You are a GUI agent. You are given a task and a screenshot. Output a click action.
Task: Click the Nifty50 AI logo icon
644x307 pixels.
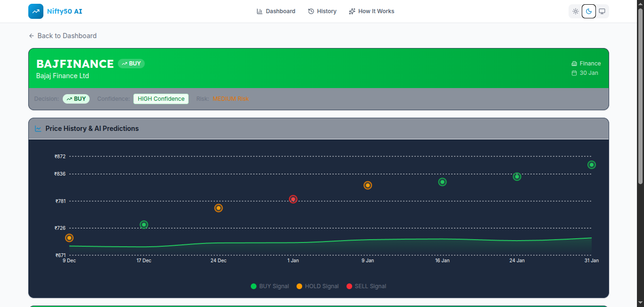click(x=36, y=11)
